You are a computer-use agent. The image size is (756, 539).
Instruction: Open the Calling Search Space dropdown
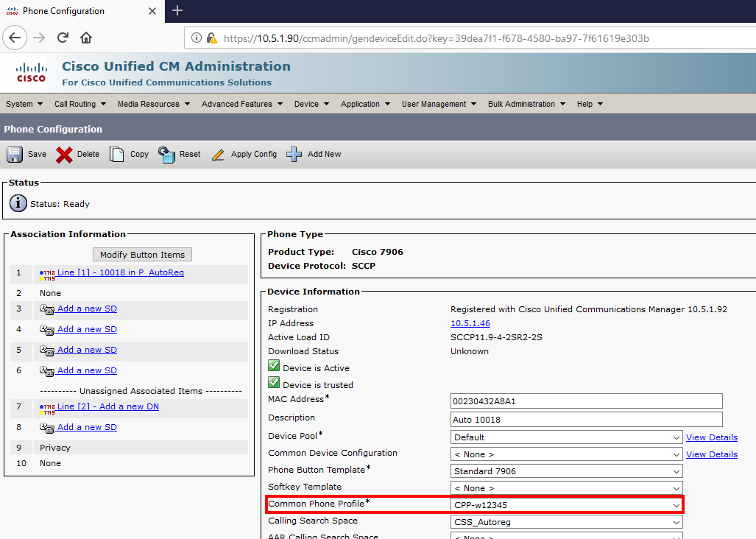(567, 521)
